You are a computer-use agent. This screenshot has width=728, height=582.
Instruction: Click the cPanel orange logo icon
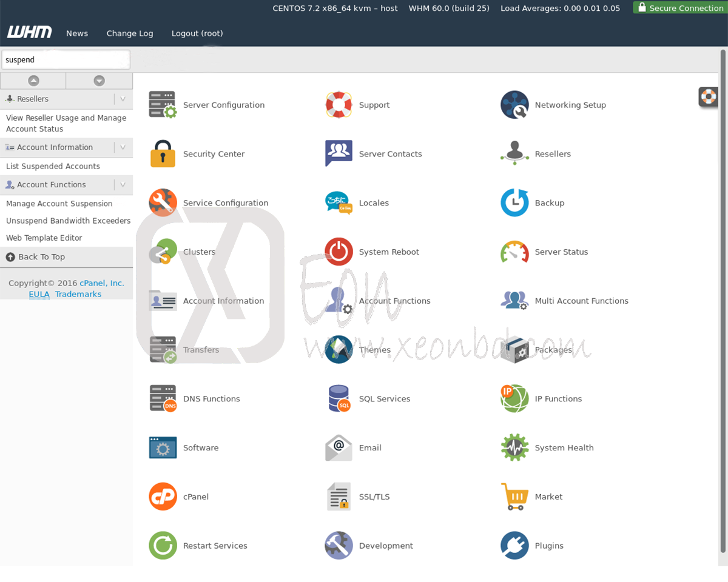163,497
